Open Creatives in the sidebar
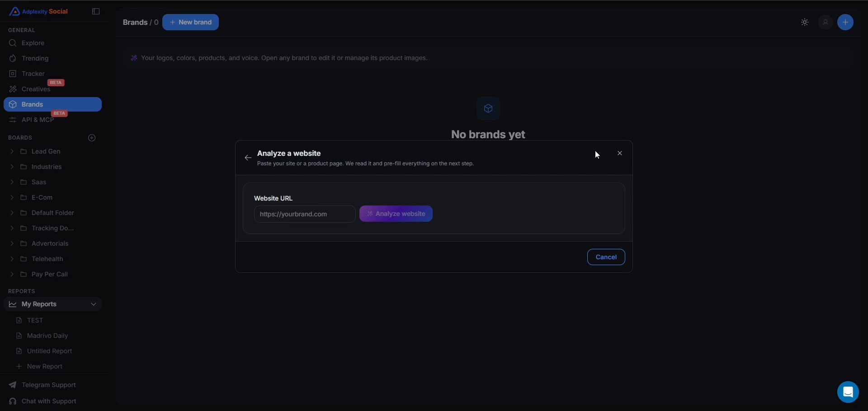 tap(52, 89)
